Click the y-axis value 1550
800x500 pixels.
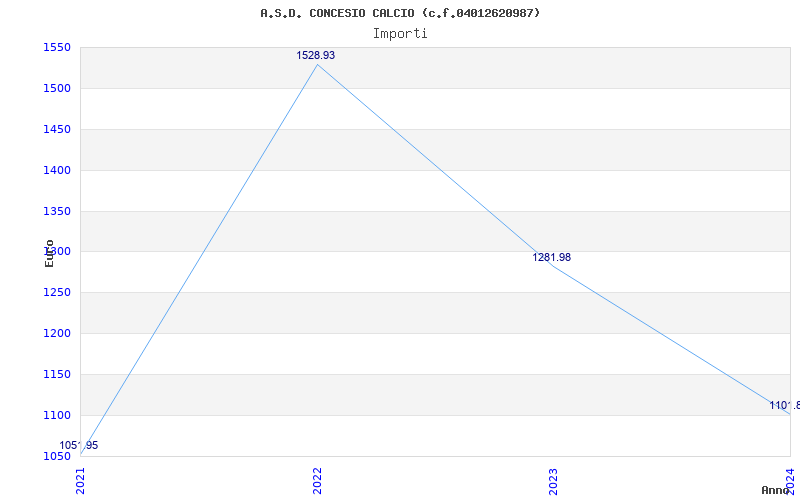pos(57,48)
